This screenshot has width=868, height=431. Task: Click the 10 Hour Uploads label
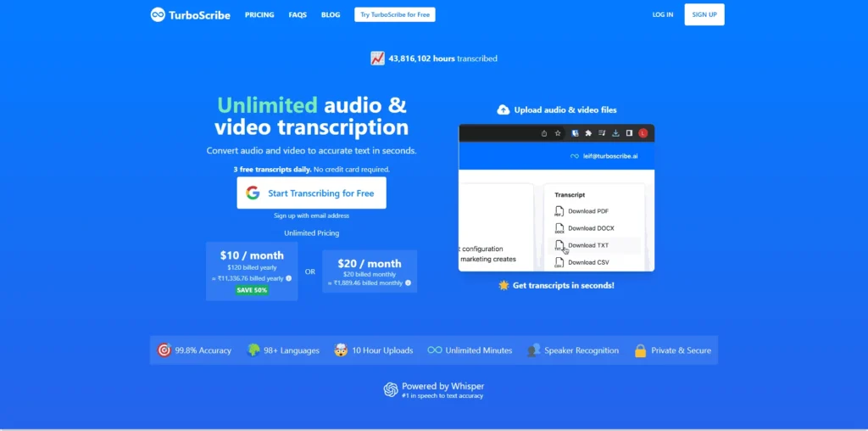pos(382,350)
